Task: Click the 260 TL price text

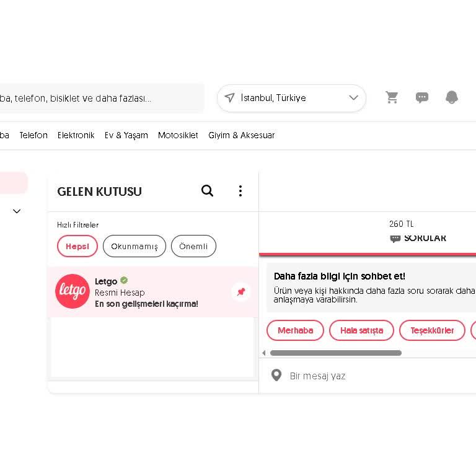Action: (x=402, y=224)
